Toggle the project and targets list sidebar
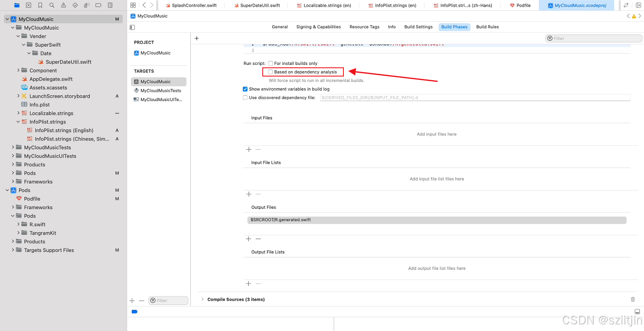Viewport: 644px width, 331px height. (132, 27)
